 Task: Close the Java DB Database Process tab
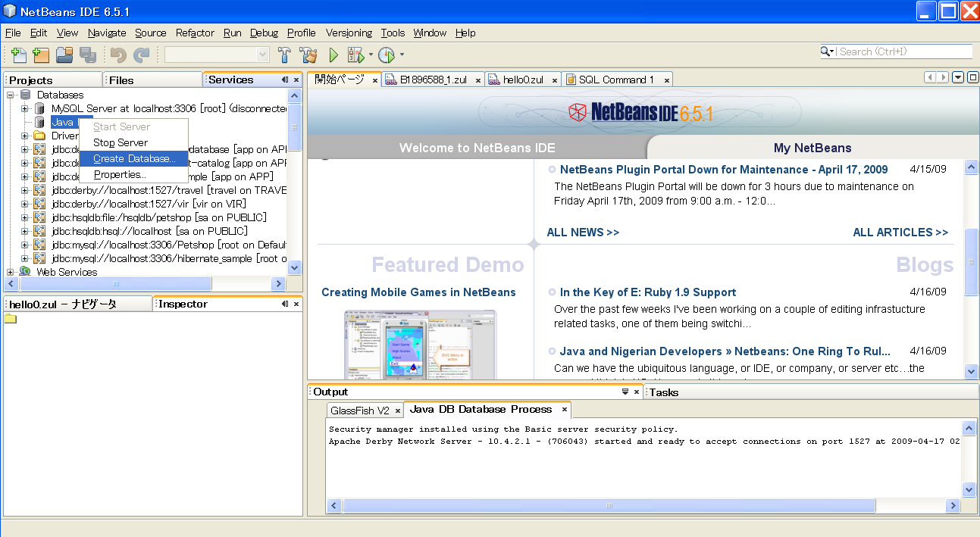(x=564, y=410)
